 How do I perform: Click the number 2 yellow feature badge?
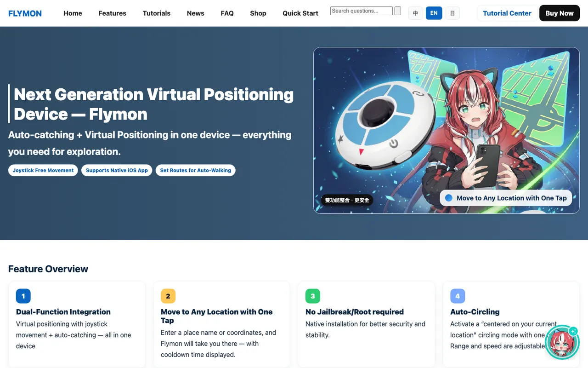[168, 296]
